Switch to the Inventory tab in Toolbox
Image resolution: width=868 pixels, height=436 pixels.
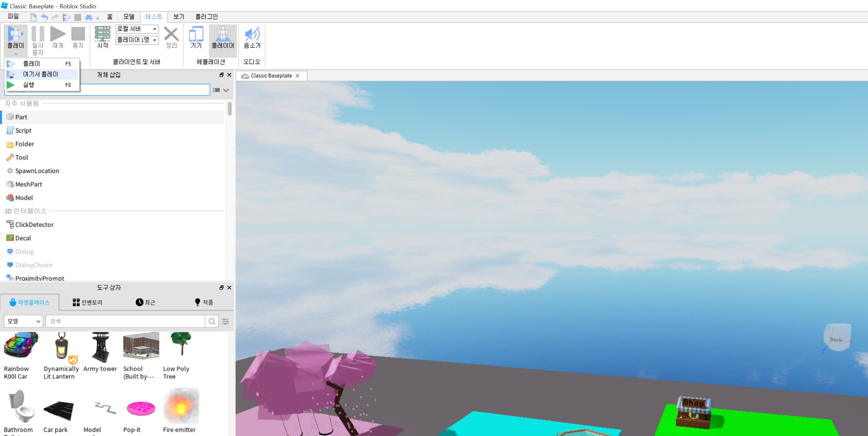click(x=88, y=303)
